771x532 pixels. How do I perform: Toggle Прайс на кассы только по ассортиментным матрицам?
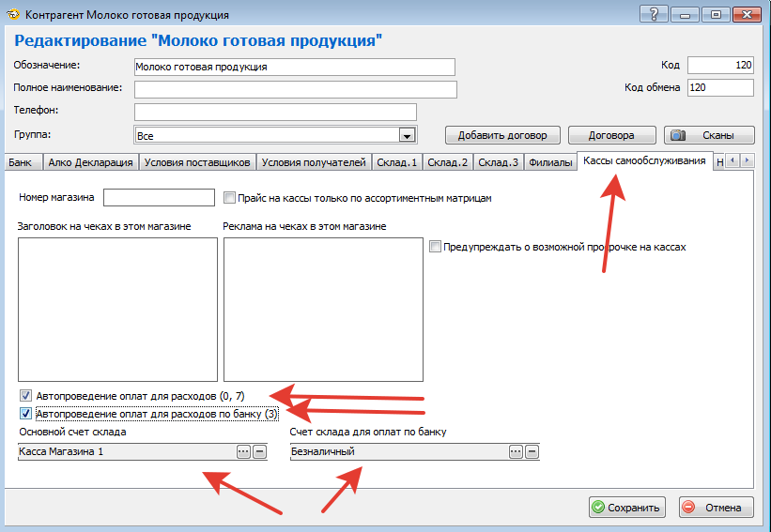point(230,198)
